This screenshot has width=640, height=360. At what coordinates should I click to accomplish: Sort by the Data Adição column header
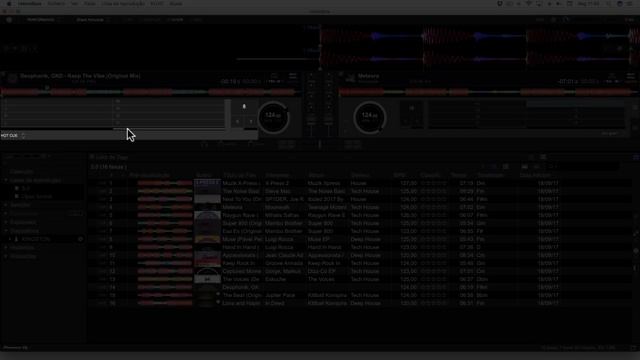(x=535, y=175)
